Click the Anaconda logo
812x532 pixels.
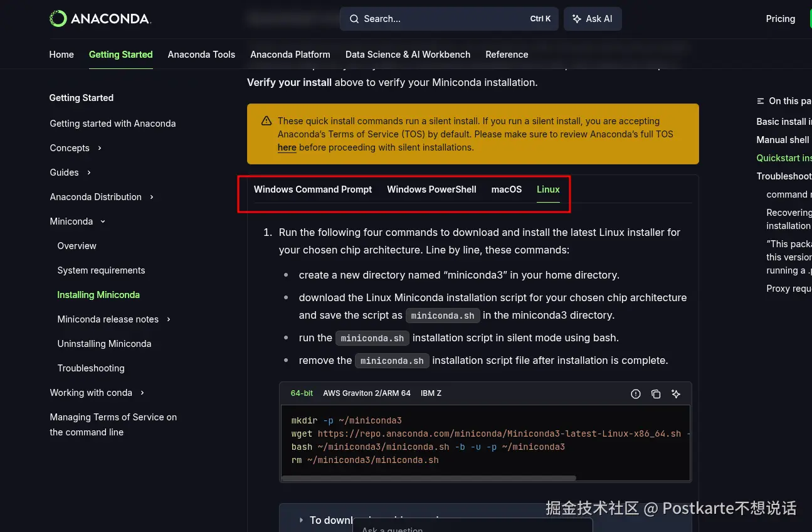tap(100, 19)
